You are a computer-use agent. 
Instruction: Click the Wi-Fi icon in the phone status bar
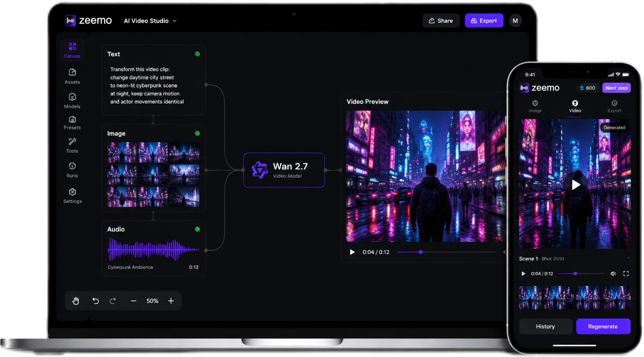pyautogui.click(x=618, y=75)
